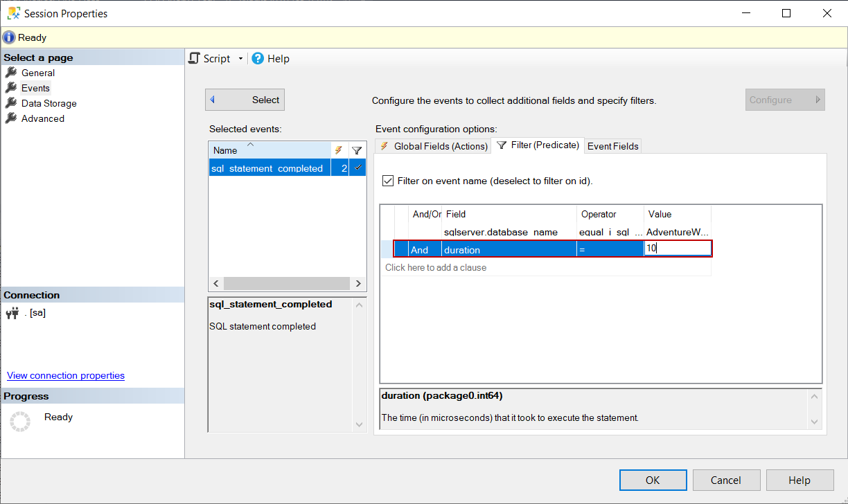The image size is (848, 504).
Task: Toggle Filter on event name checkbox
Action: [x=388, y=181]
